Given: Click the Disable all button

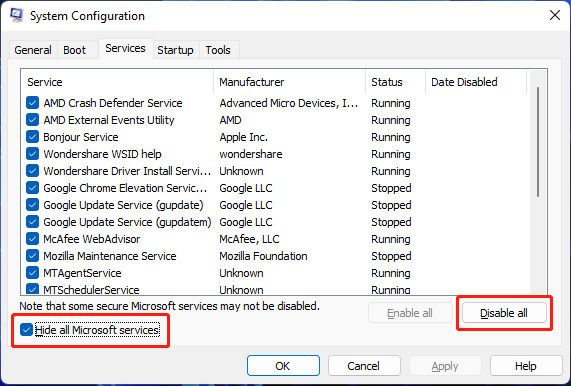Looking at the screenshot, I should click(504, 313).
